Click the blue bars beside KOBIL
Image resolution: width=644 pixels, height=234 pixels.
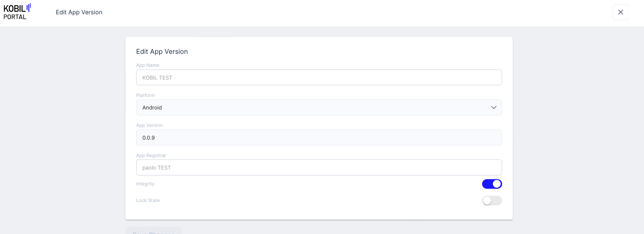tap(29, 8)
